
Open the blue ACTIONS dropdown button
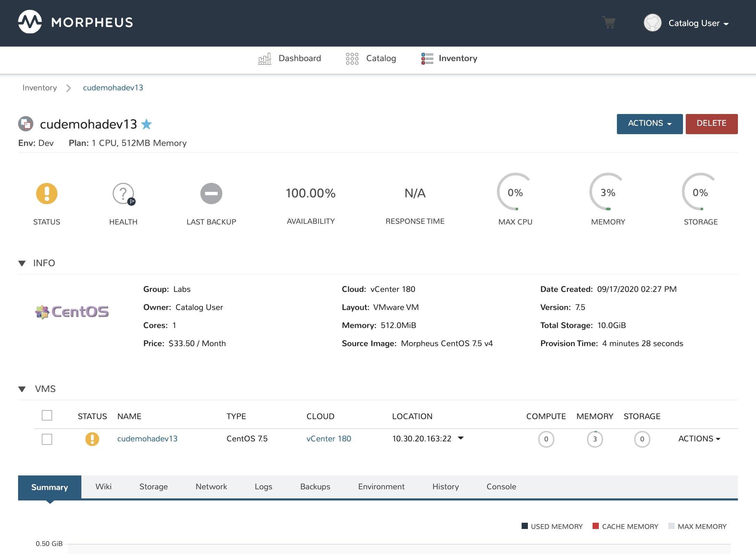[649, 124]
